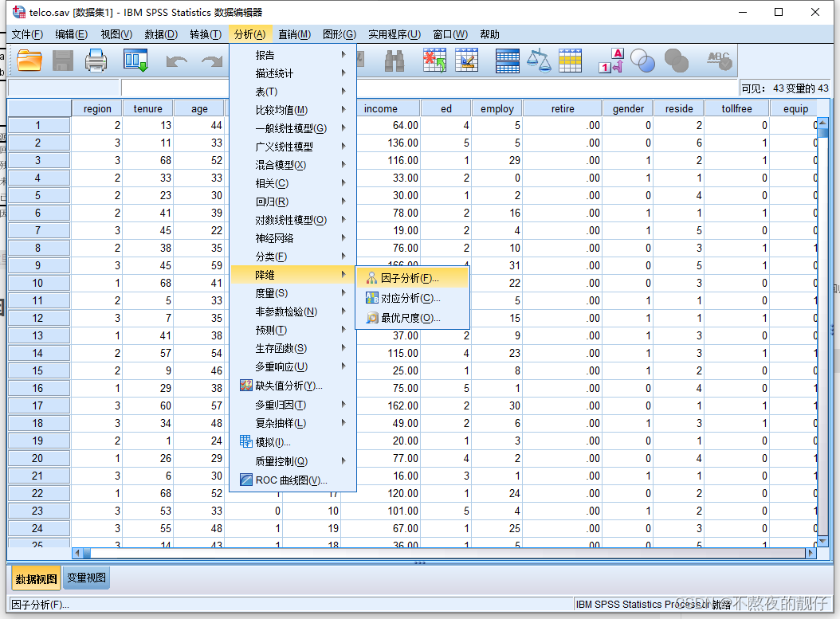Viewport: 840px width, 619px height.
Task: Open the 实用程序 Utilities menu
Action: pos(394,34)
